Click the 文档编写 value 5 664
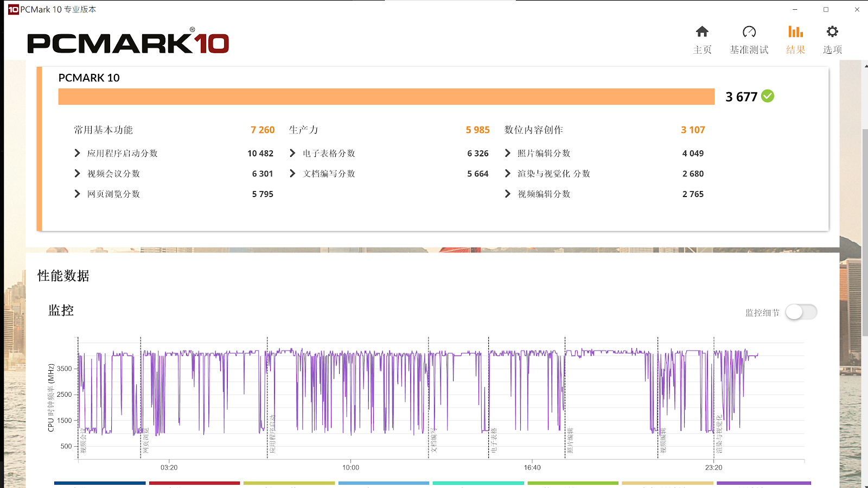This screenshot has width=868, height=488. pyautogui.click(x=478, y=174)
